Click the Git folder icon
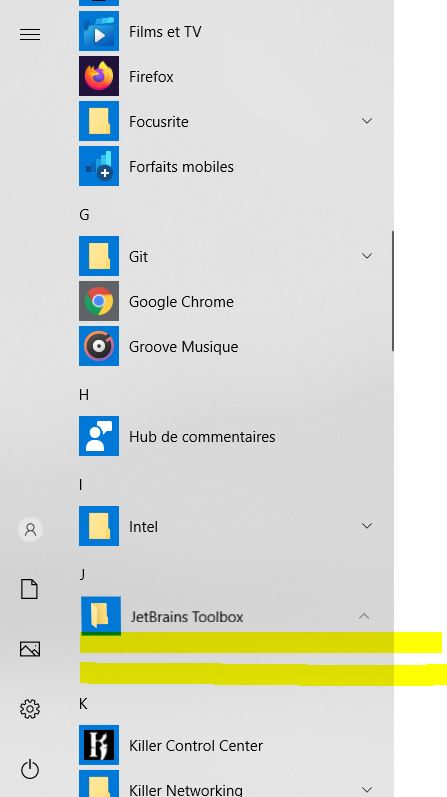Screen dimensions: 447x797 click(99, 256)
